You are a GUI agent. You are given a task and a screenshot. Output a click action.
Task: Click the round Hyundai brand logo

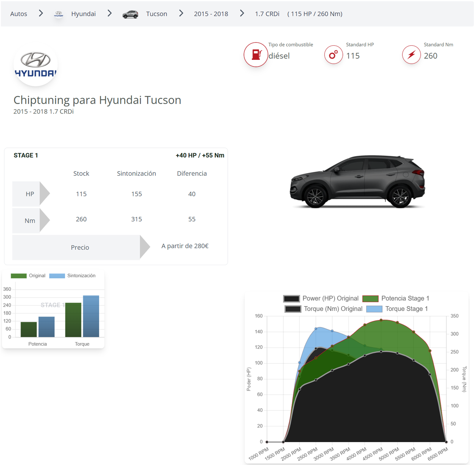coord(35,65)
